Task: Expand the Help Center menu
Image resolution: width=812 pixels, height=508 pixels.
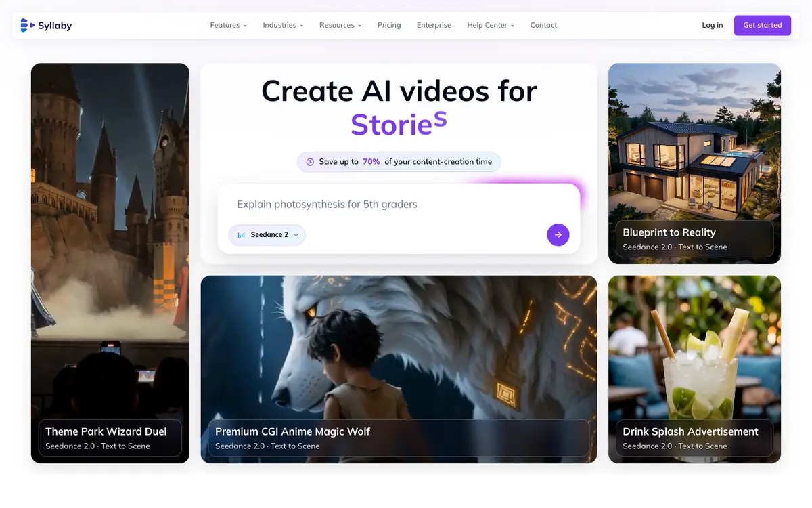Action: coord(491,25)
